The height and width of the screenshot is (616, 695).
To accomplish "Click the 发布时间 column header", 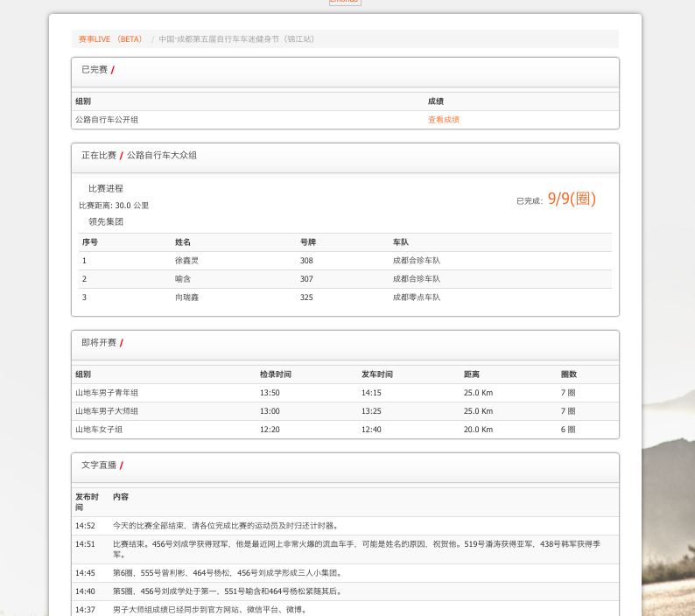I will pyautogui.click(x=87, y=502).
